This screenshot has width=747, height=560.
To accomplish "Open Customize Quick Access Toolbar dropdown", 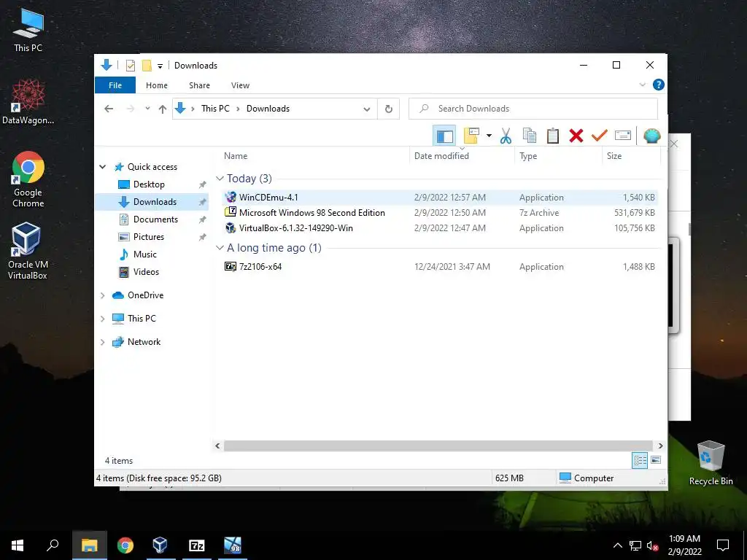I will (160, 66).
